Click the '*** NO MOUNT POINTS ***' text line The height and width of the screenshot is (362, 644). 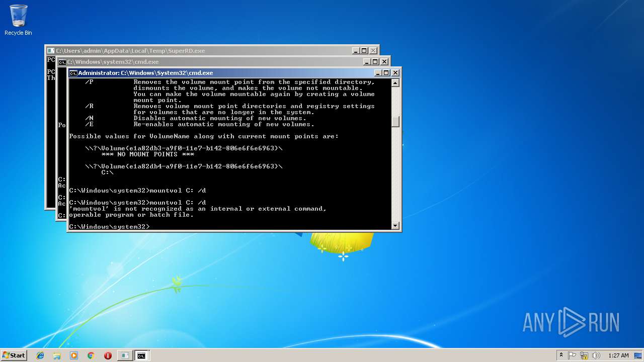pyautogui.click(x=147, y=154)
